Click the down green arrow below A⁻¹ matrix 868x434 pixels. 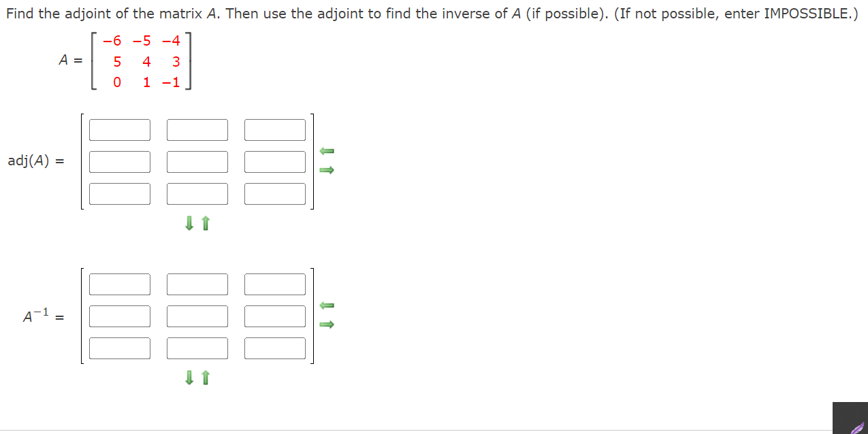pyautogui.click(x=189, y=378)
